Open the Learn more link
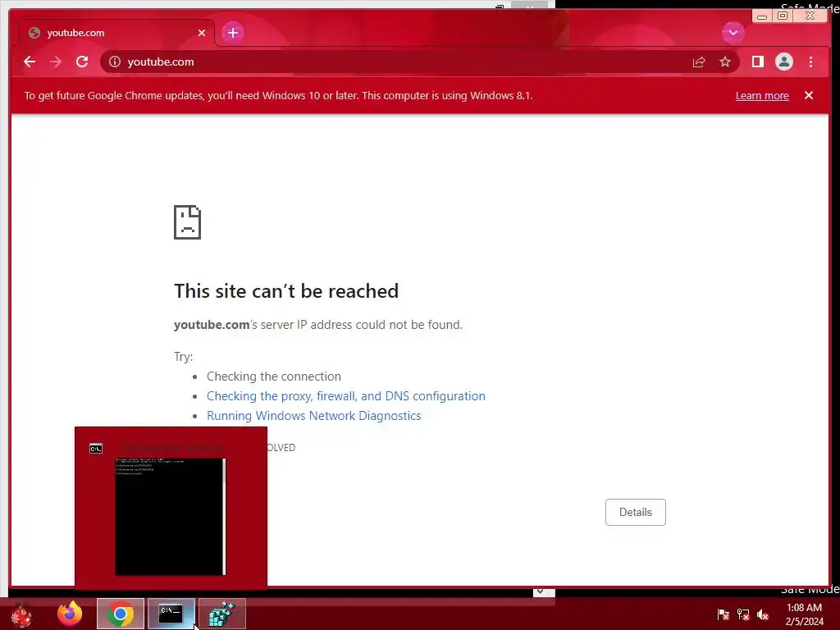This screenshot has width=840, height=630. [x=762, y=95]
